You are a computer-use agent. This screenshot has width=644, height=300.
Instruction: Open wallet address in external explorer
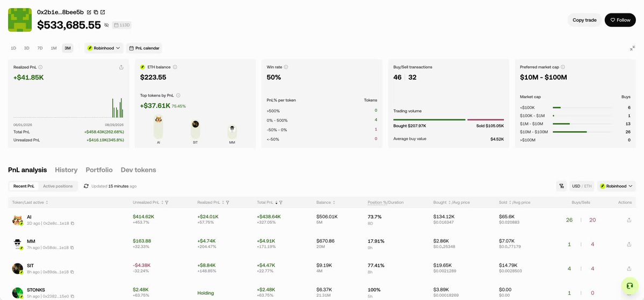point(103,12)
